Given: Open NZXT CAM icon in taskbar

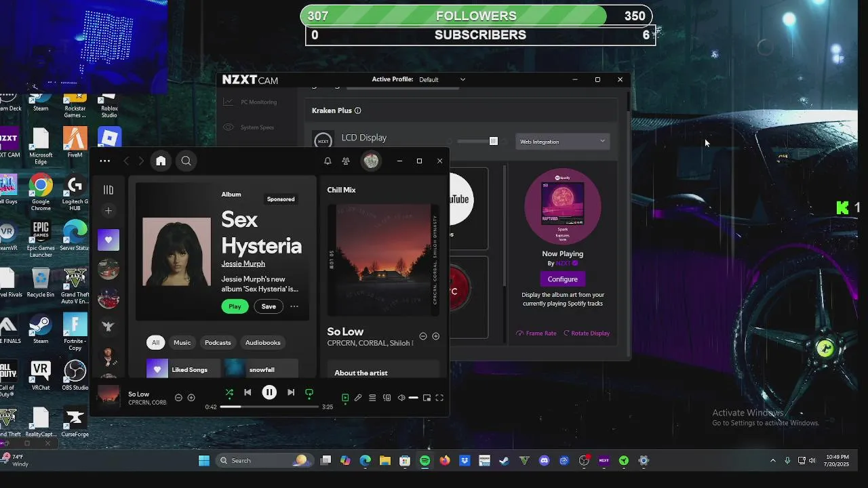Looking at the screenshot, I should point(604,461).
